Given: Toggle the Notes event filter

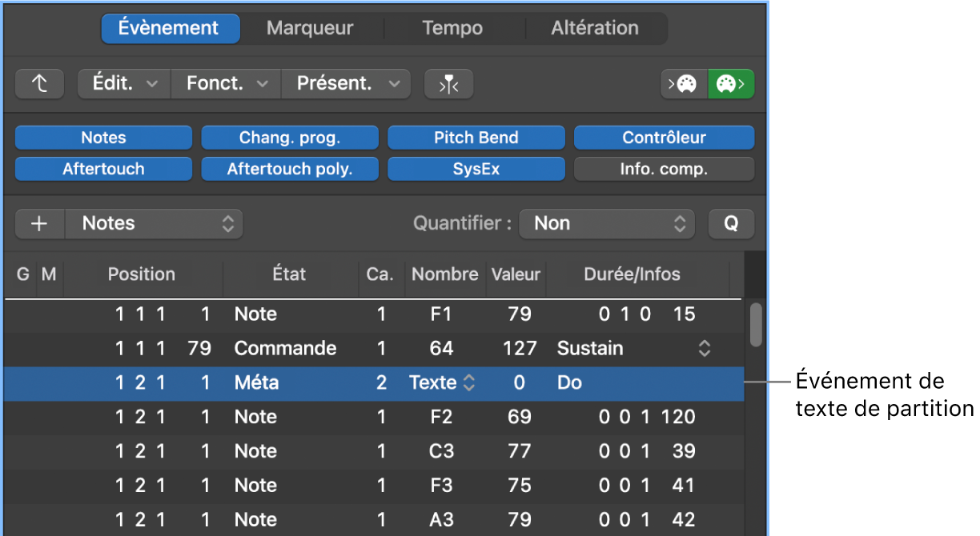Looking at the screenshot, I should [102, 137].
